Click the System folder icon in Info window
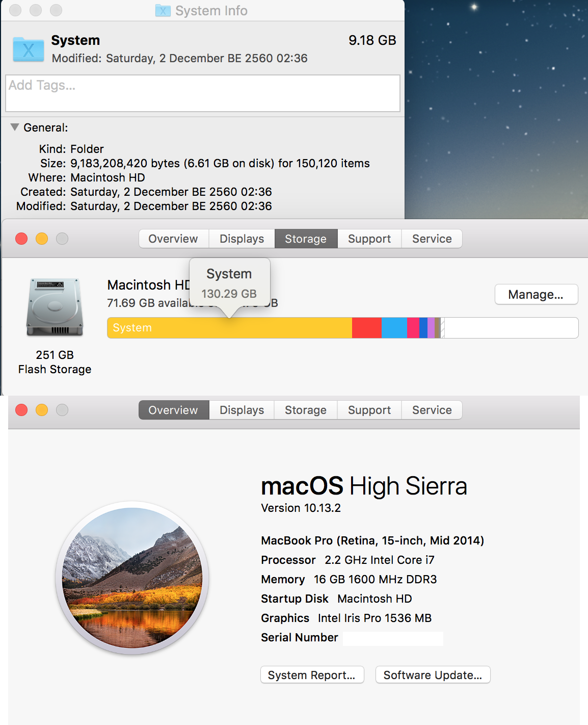This screenshot has width=588, height=725. pyautogui.click(x=29, y=49)
